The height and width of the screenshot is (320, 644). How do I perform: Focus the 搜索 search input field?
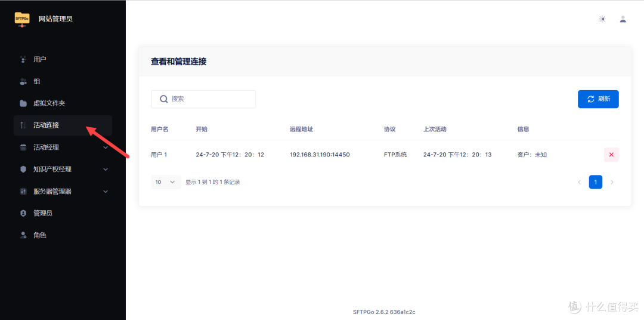click(x=203, y=99)
